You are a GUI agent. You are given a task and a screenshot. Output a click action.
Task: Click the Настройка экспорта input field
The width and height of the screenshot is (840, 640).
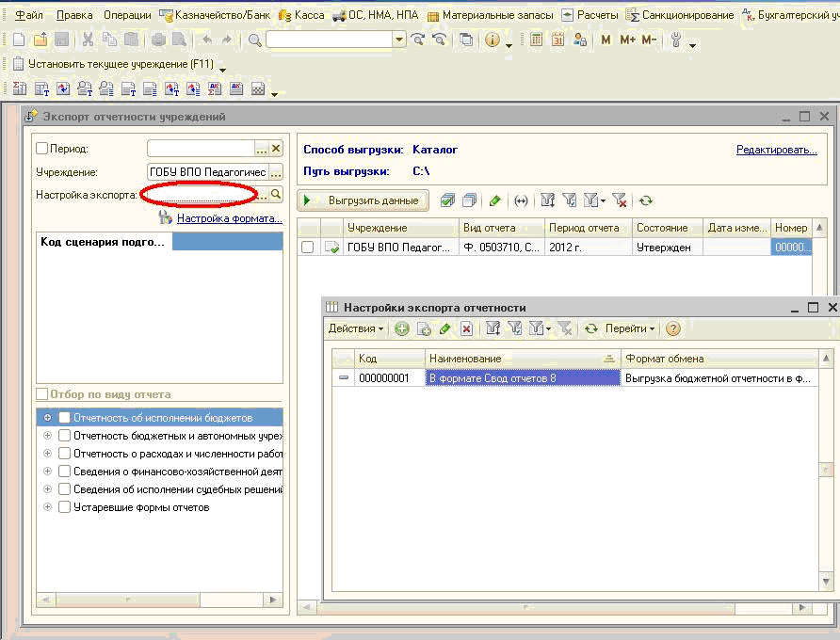click(200, 195)
